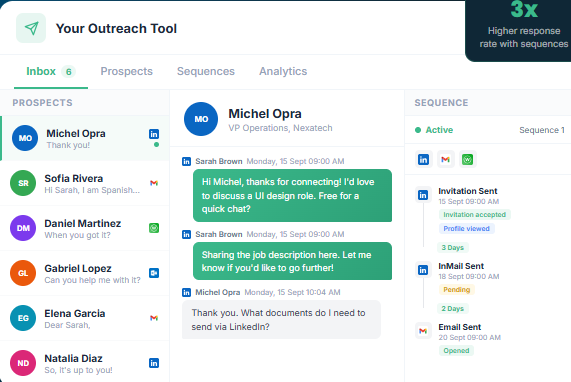571x382 pixels.
Task: Click WhatsApp channel icon in Sequence panel
Action: point(468,160)
